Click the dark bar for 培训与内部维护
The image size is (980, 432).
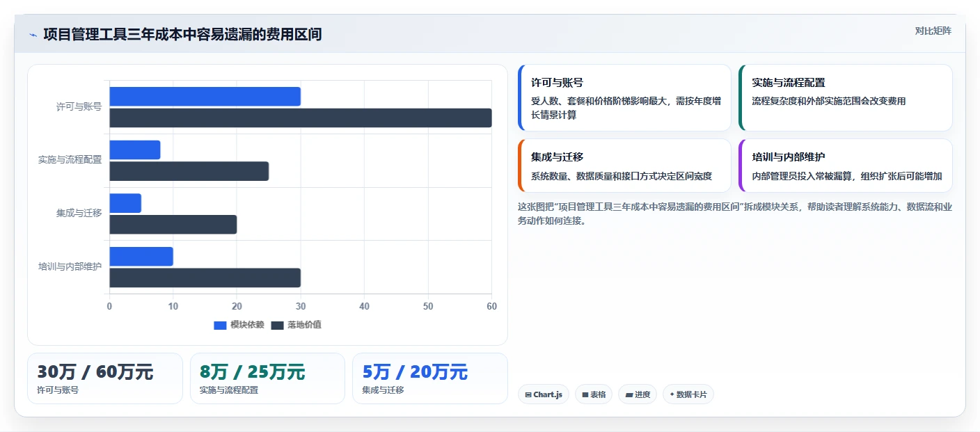(x=205, y=278)
